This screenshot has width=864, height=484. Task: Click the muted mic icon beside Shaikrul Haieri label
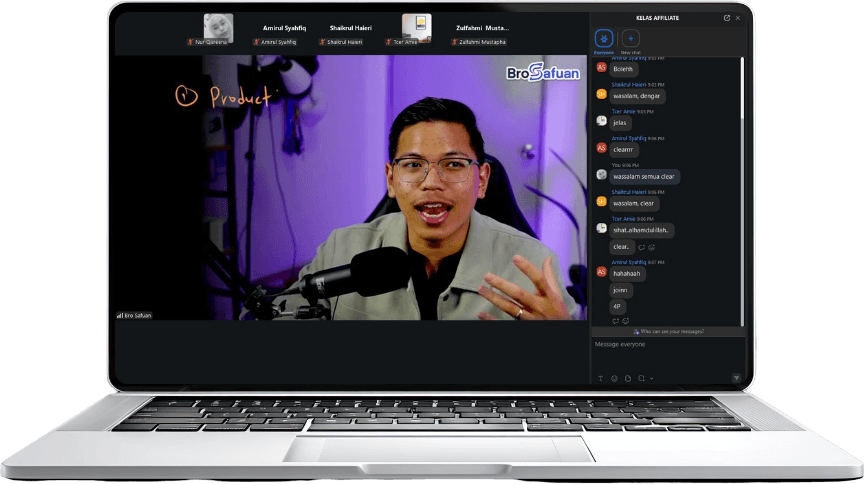tap(323, 42)
